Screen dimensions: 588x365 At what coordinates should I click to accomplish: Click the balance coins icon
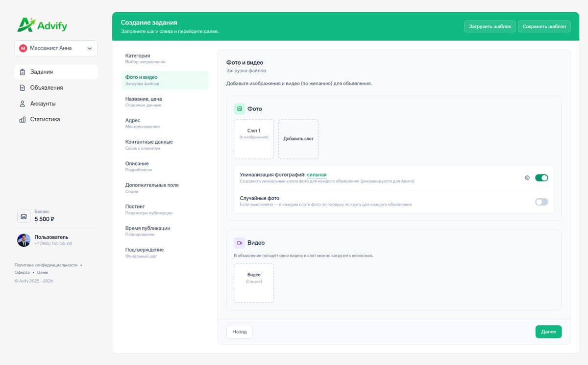(x=24, y=216)
